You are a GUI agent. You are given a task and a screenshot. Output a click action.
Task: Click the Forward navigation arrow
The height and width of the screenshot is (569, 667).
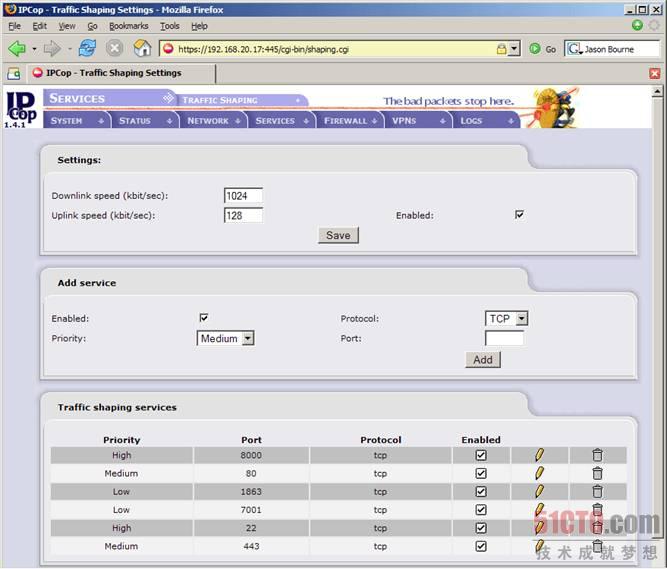pos(52,49)
